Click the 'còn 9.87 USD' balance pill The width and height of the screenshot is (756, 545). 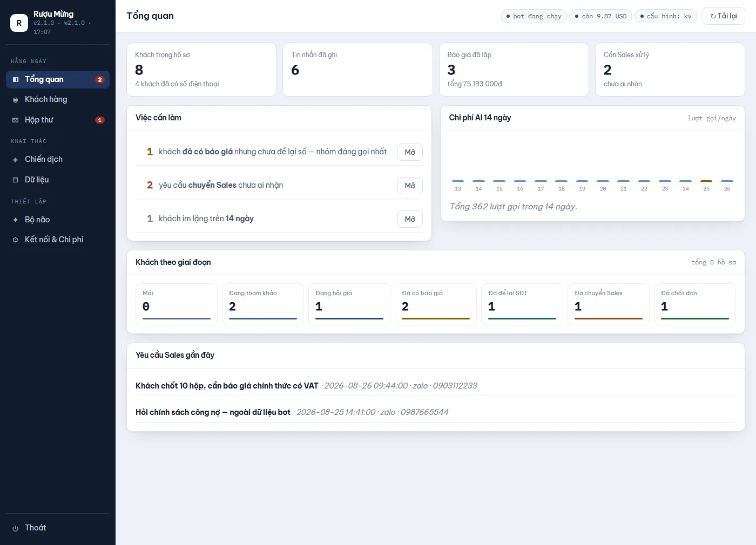coord(600,16)
